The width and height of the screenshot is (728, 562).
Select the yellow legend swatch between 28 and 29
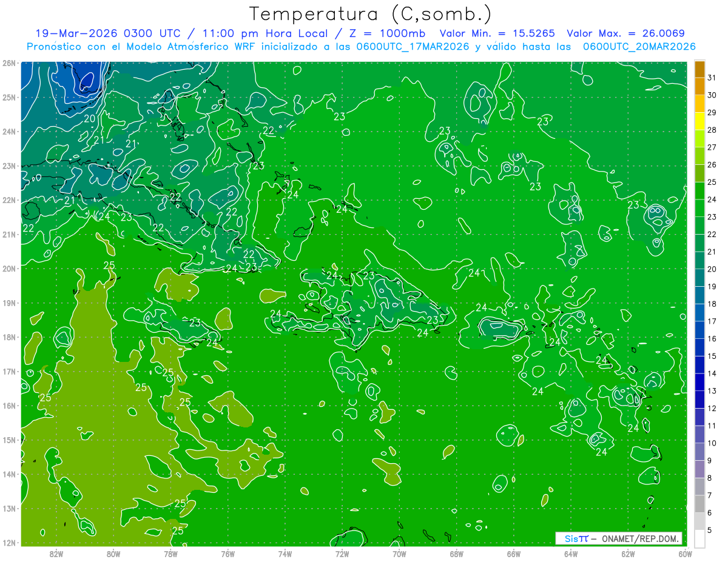(699, 121)
